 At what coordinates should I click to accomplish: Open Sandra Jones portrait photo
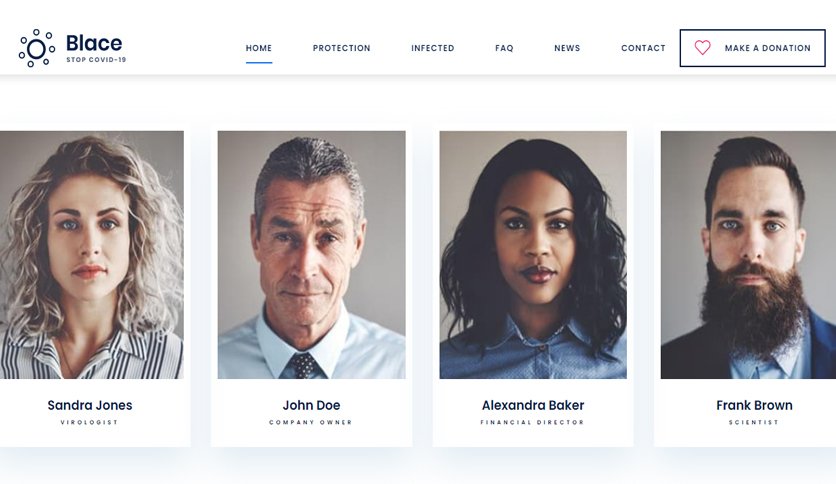(92, 255)
